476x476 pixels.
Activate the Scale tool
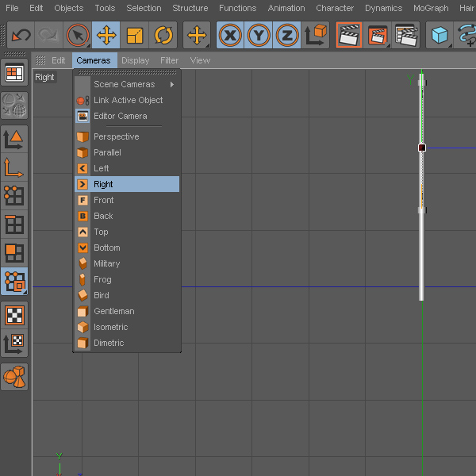pyautogui.click(x=135, y=35)
